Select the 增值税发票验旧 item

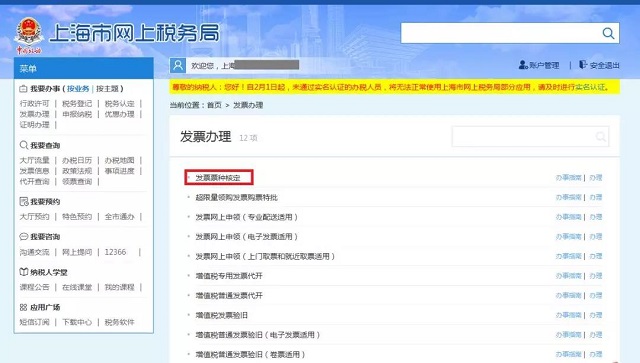click(222, 315)
